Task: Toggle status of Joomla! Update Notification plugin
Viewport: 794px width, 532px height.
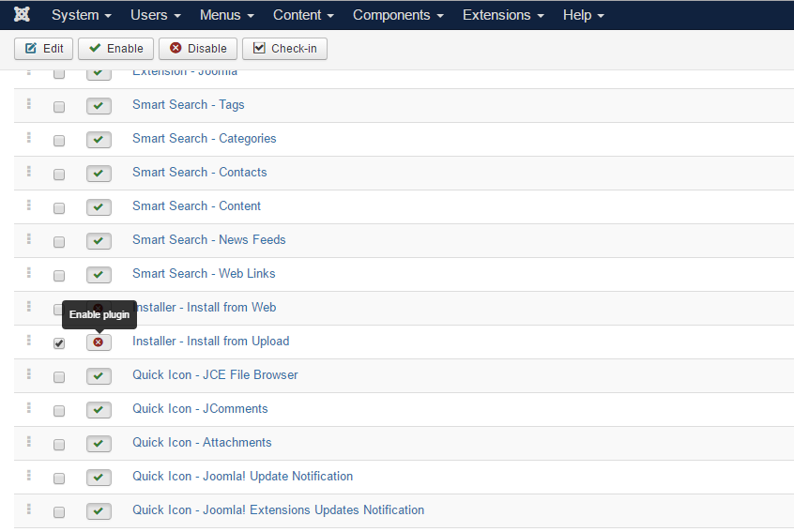Action: [99, 478]
